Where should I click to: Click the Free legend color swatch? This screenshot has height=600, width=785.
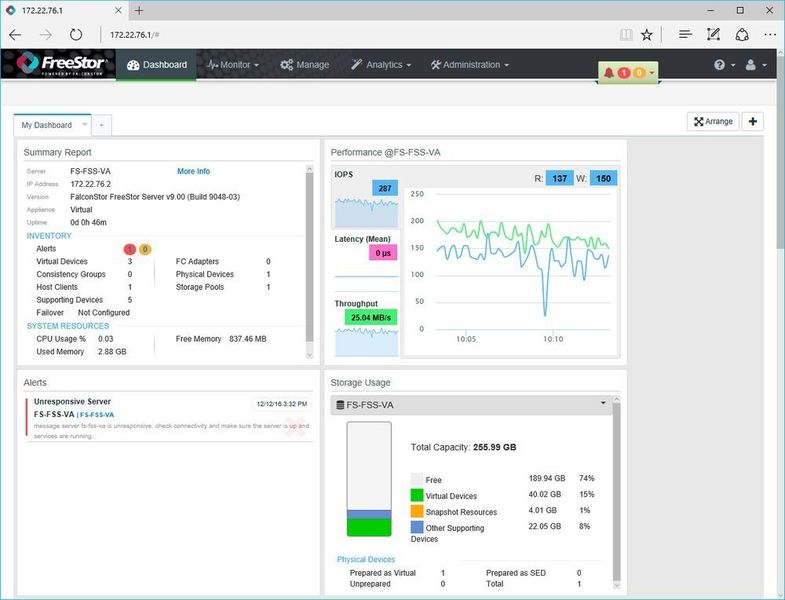click(x=417, y=479)
